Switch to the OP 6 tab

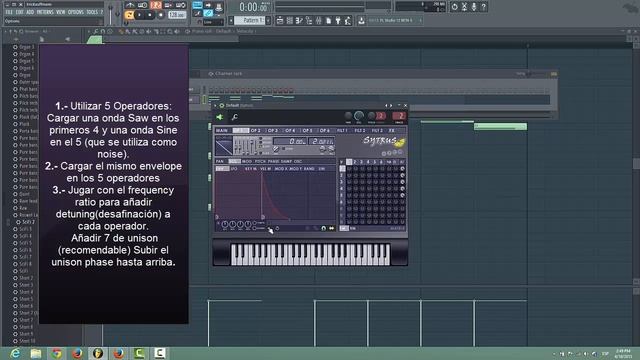point(325,130)
